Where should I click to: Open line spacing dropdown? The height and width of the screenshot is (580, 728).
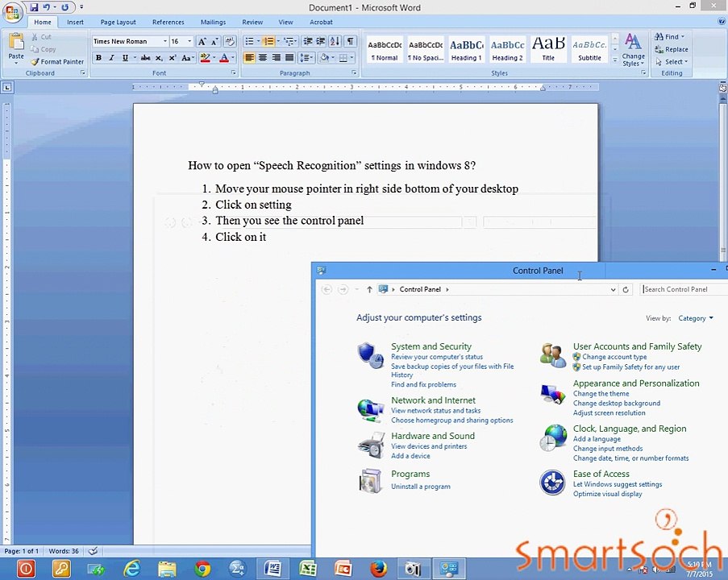click(x=306, y=58)
